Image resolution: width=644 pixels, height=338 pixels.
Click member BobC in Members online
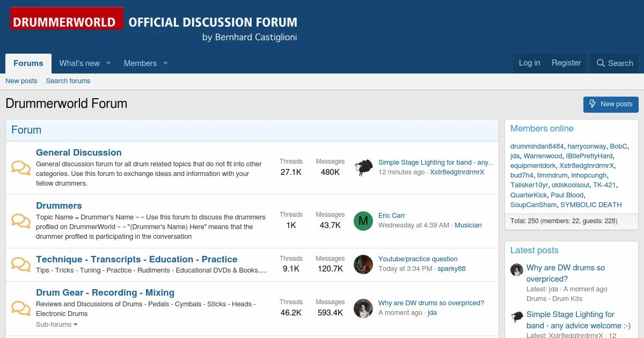click(x=619, y=146)
